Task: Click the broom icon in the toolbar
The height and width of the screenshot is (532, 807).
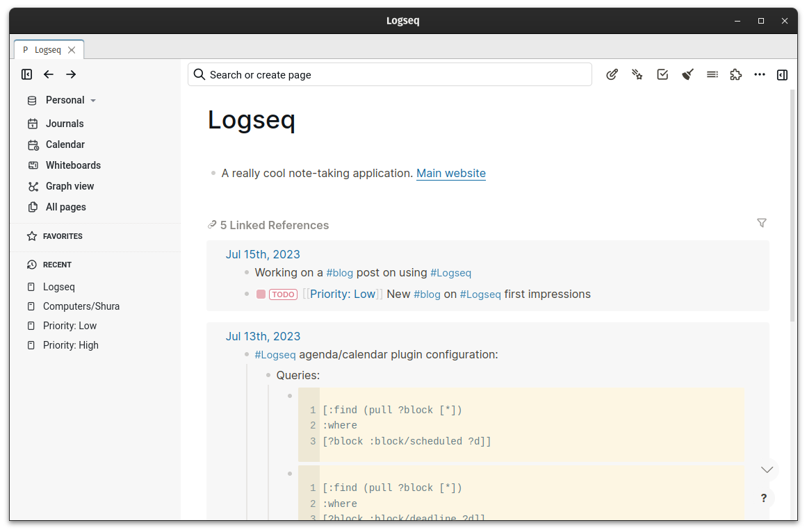Action: (687, 75)
